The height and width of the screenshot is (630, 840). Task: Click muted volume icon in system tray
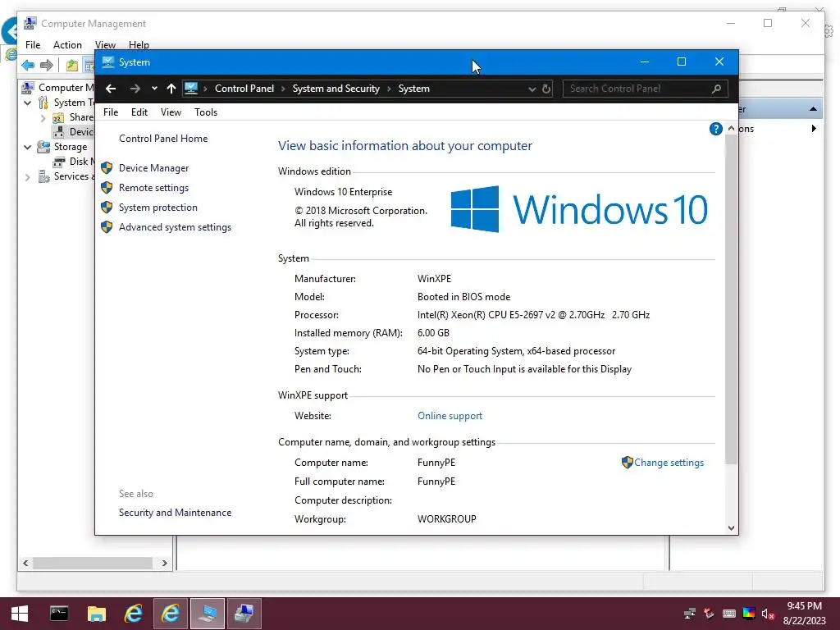click(768, 614)
